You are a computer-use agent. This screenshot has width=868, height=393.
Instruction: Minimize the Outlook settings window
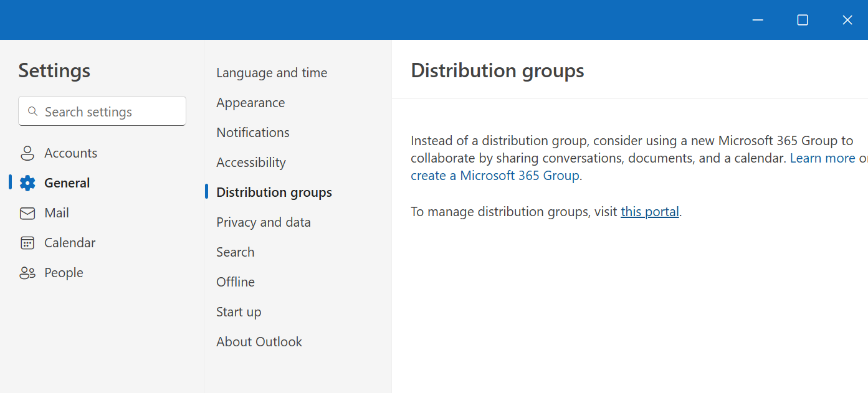click(758, 20)
